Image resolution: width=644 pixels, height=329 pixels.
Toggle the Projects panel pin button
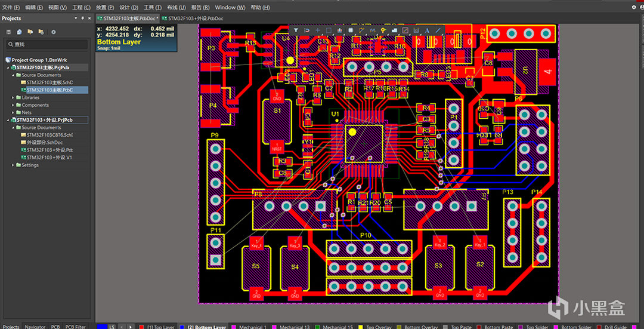[x=83, y=19]
